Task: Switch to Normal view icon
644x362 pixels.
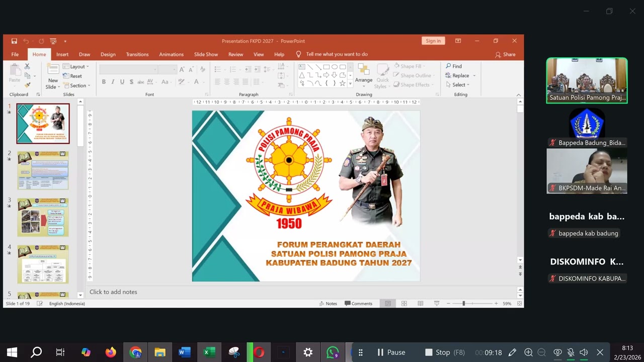Action: [388, 304]
